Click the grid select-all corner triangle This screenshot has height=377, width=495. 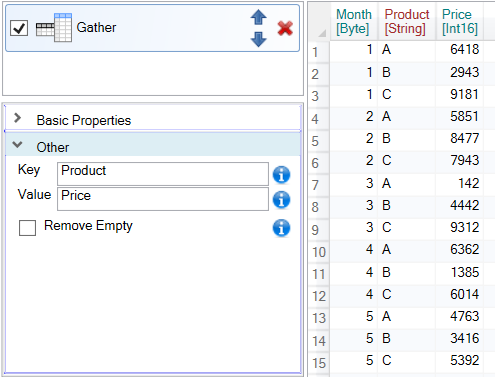click(x=322, y=33)
